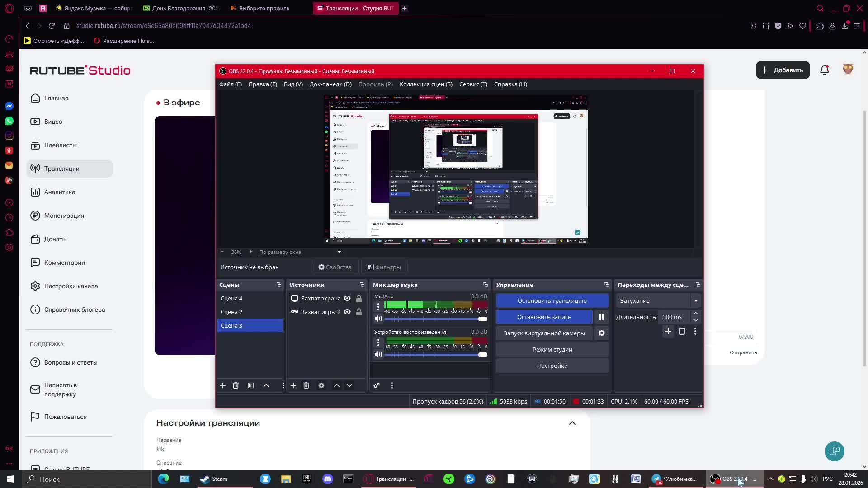Hide the Захват экрана source
The width and height of the screenshot is (868, 488).
347,298
